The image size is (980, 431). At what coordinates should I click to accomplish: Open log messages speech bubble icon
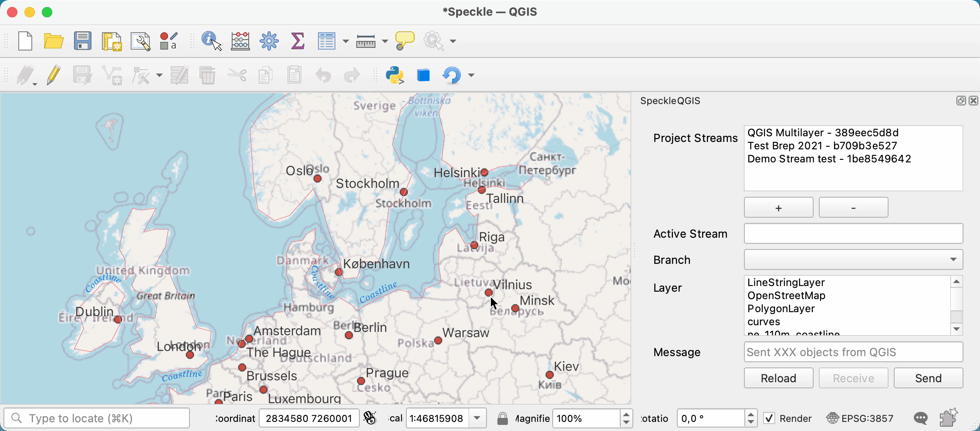[920, 418]
